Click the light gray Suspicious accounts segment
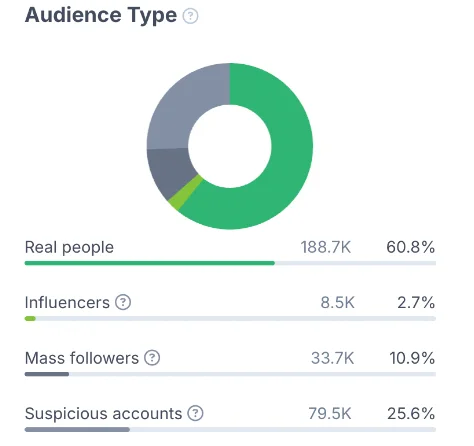Viewport: 474px width, 446px height. click(187, 107)
